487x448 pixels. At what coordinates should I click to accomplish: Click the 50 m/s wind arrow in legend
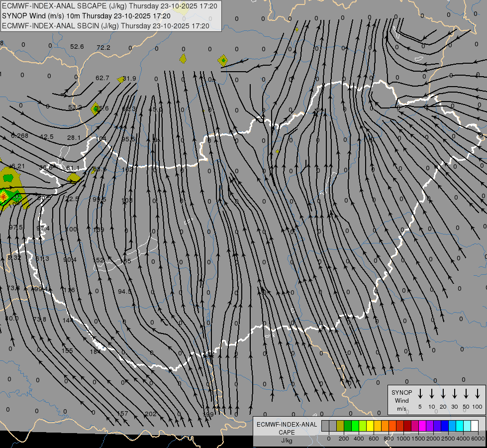[466, 394]
